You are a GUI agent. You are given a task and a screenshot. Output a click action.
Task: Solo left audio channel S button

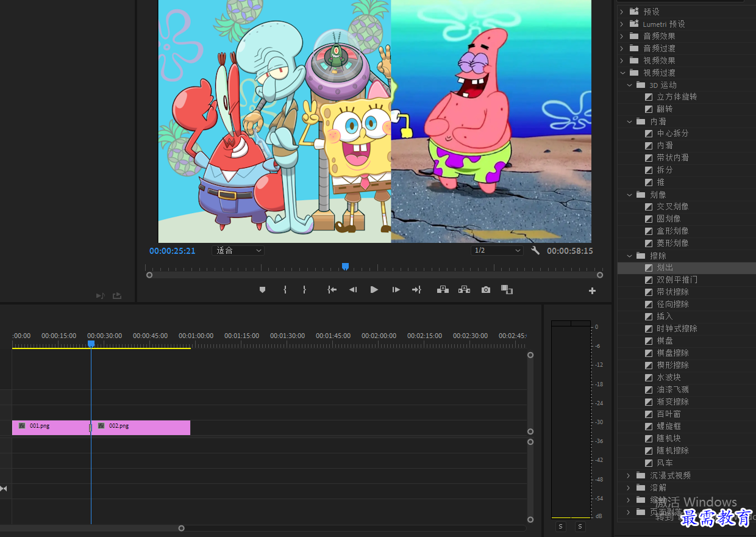[x=561, y=526]
